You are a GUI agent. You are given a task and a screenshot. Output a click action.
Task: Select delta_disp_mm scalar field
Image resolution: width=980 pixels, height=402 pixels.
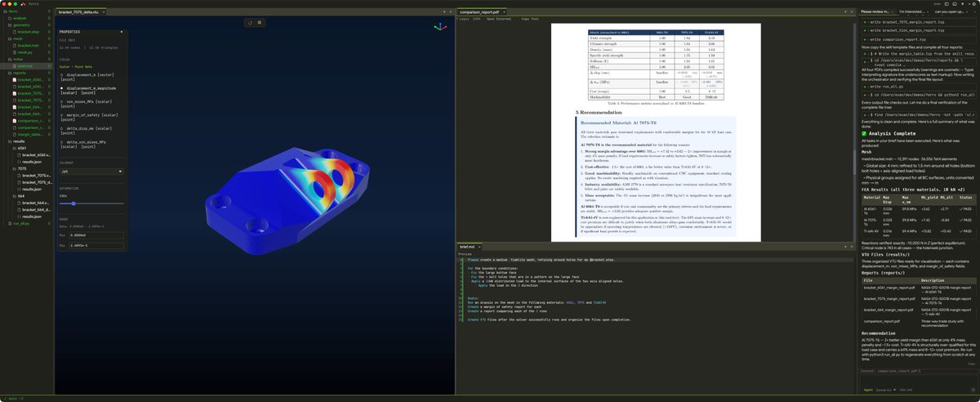point(88,131)
